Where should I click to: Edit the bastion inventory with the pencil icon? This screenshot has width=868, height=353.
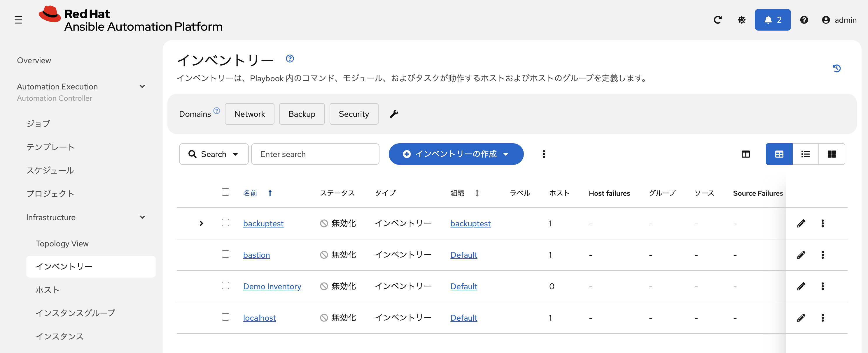pyautogui.click(x=801, y=255)
